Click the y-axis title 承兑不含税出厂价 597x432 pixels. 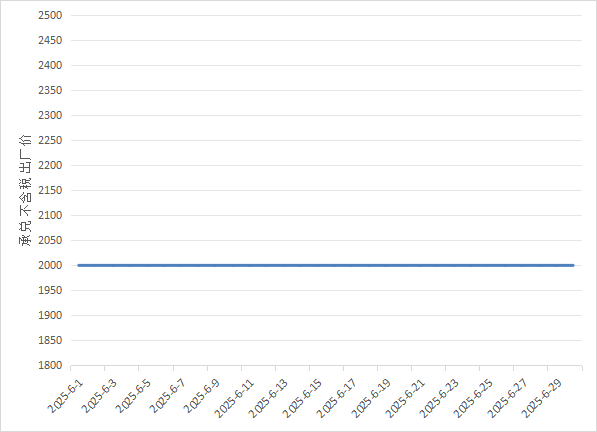[x=25, y=190]
